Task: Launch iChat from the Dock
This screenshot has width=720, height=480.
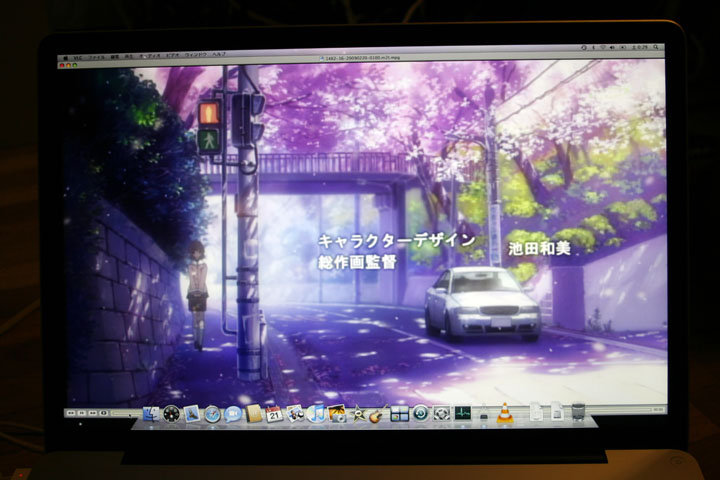Action: point(233,414)
